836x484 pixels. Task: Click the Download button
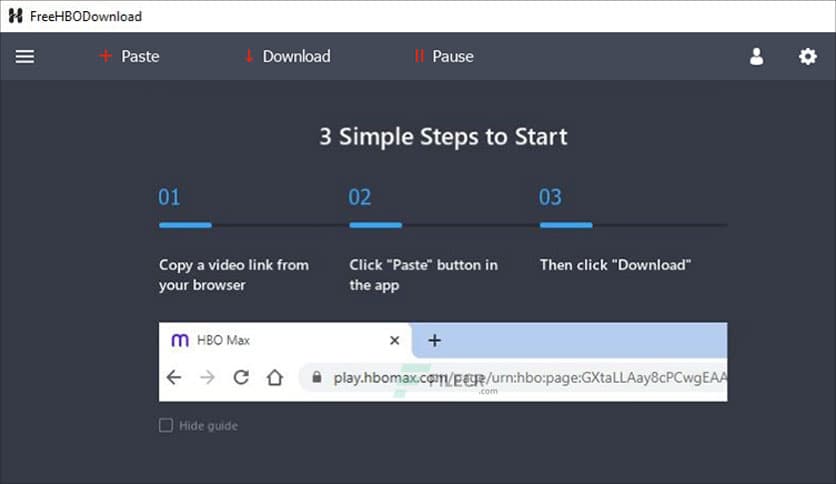[287, 57]
